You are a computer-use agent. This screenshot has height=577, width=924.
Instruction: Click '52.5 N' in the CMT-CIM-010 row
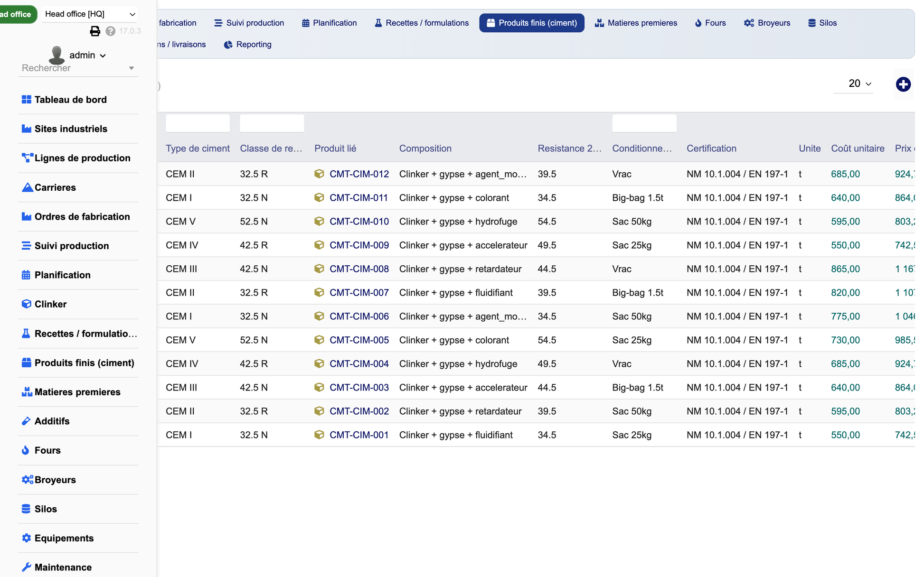254,222
